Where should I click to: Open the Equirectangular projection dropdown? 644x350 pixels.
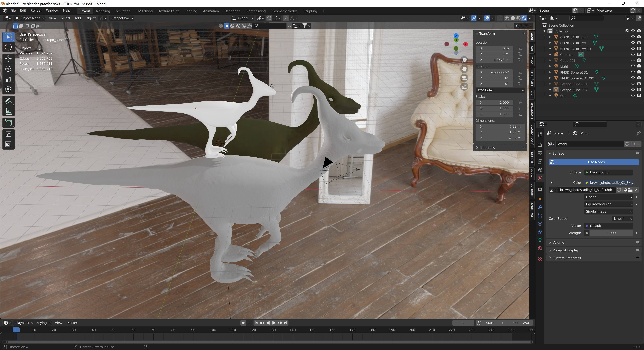(x=608, y=204)
